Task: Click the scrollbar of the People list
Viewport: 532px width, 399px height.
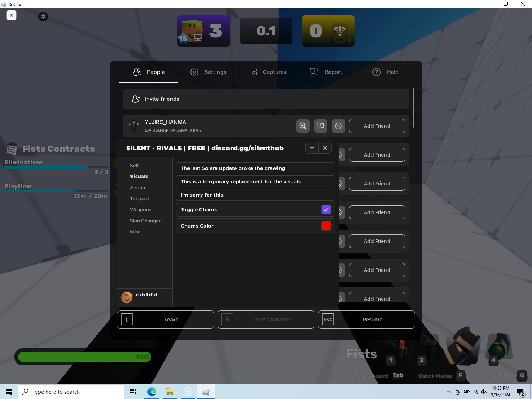Action: pos(413,108)
